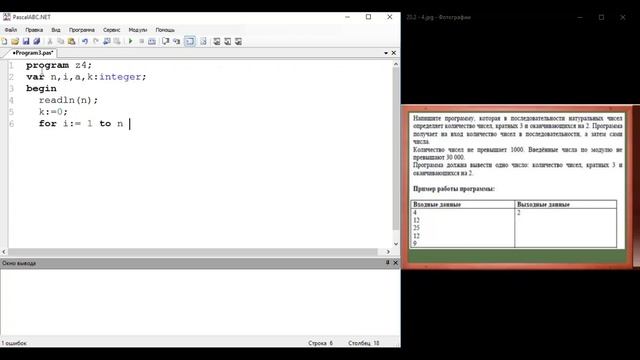Viewport: 640px width, 360px height.
Task: Open the Программа menu
Action: (82, 30)
